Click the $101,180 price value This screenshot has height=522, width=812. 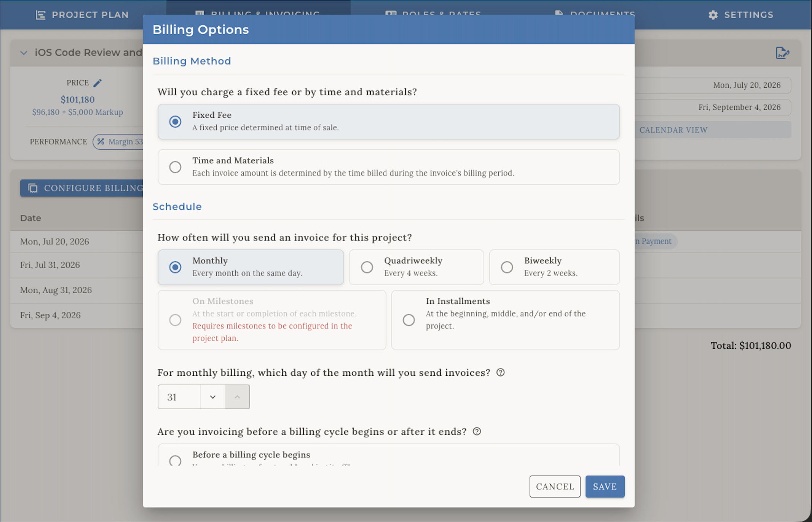[x=78, y=100]
